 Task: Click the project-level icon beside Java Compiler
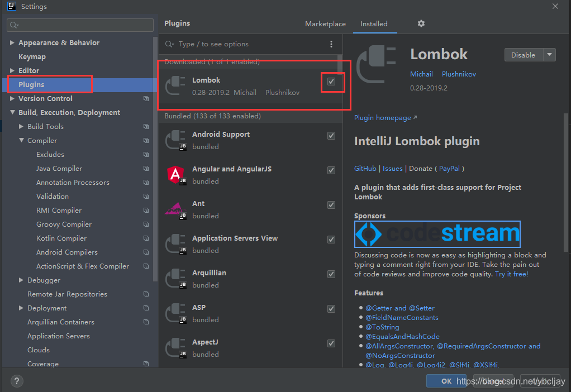pos(146,169)
